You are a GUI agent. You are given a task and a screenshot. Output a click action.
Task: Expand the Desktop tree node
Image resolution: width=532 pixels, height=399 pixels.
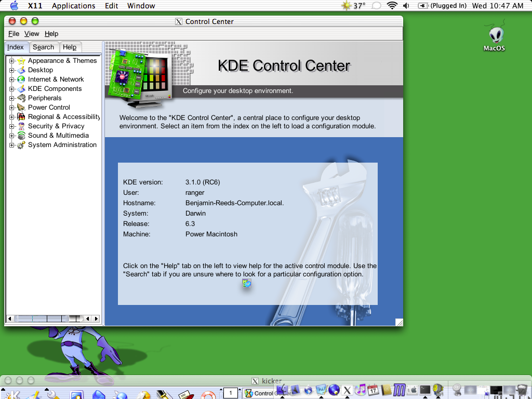pyautogui.click(x=11, y=70)
